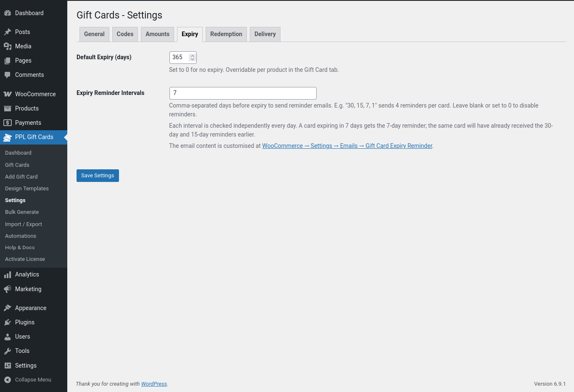Click the WooCommerce logo icon
This screenshot has height=392, width=574.
click(8, 94)
